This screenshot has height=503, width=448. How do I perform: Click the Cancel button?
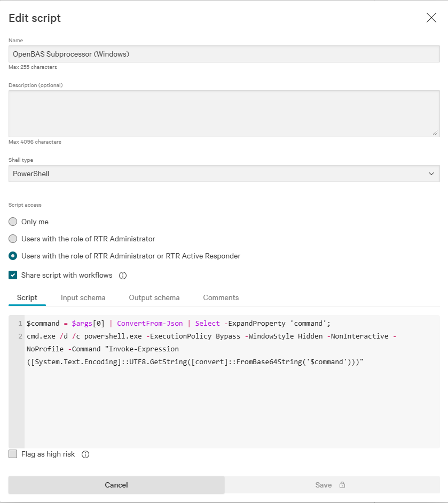pos(116,485)
